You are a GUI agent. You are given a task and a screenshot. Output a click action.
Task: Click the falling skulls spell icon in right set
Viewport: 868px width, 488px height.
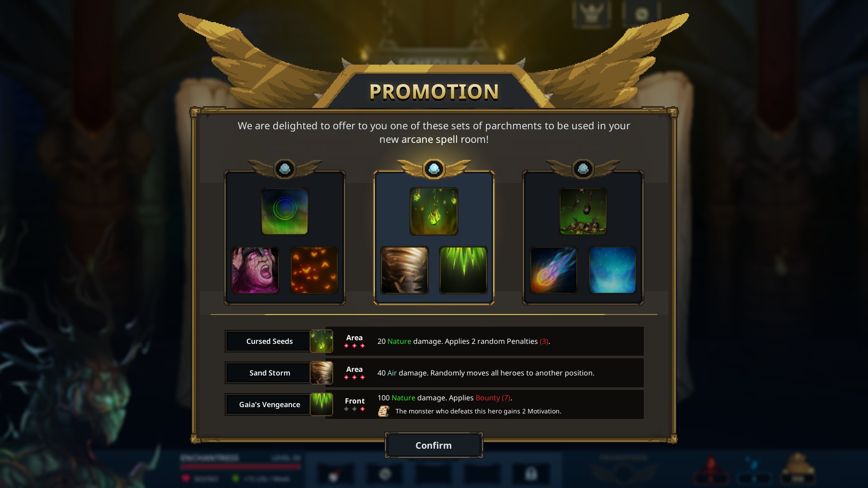583,211
